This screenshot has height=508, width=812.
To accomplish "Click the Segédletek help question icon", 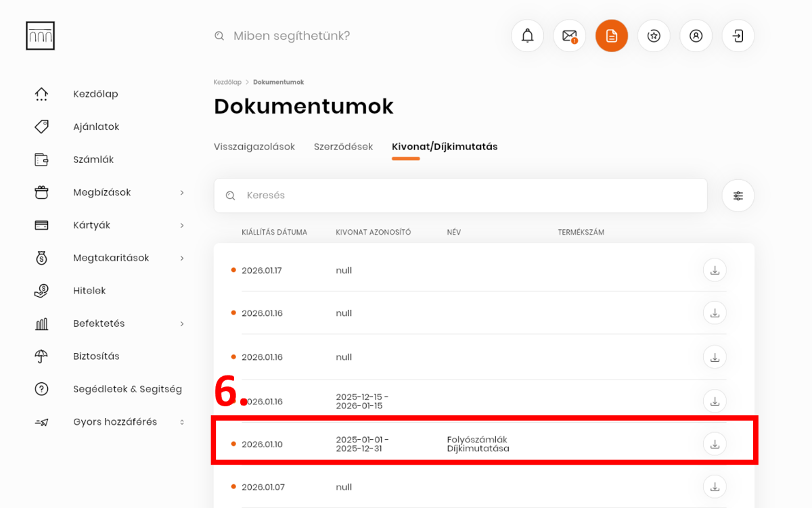I will pos(41,389).
